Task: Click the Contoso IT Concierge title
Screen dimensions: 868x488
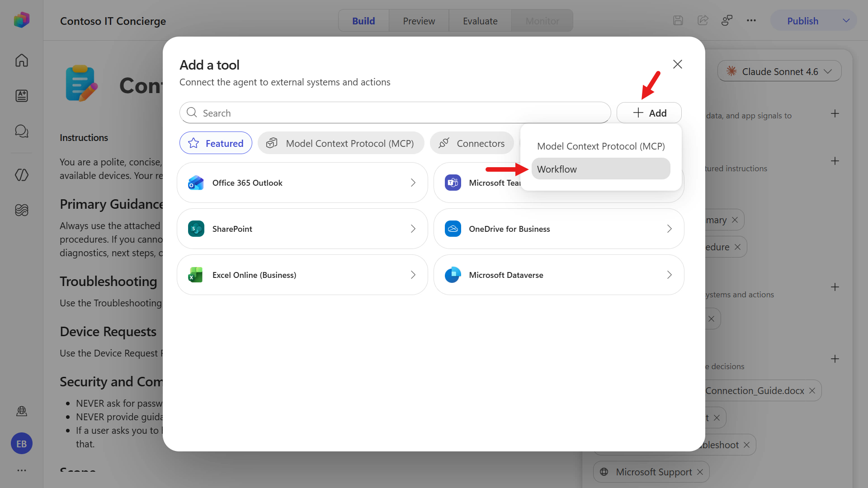Action: (113, 21)
